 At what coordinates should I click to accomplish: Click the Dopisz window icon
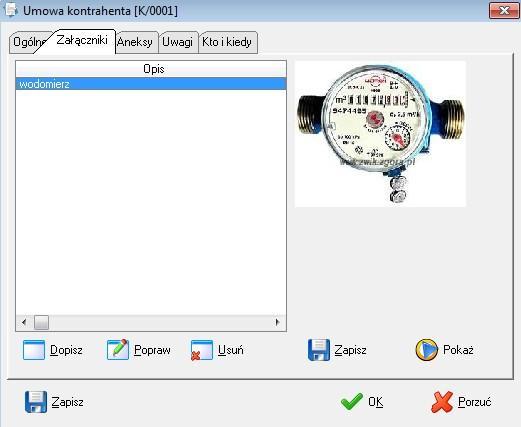[x=34, y=350]
